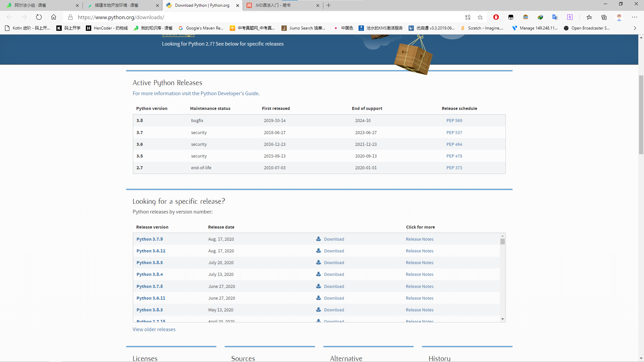
Task: Open the collections icon
Action: pyautogui.click(x=604, y=17)
